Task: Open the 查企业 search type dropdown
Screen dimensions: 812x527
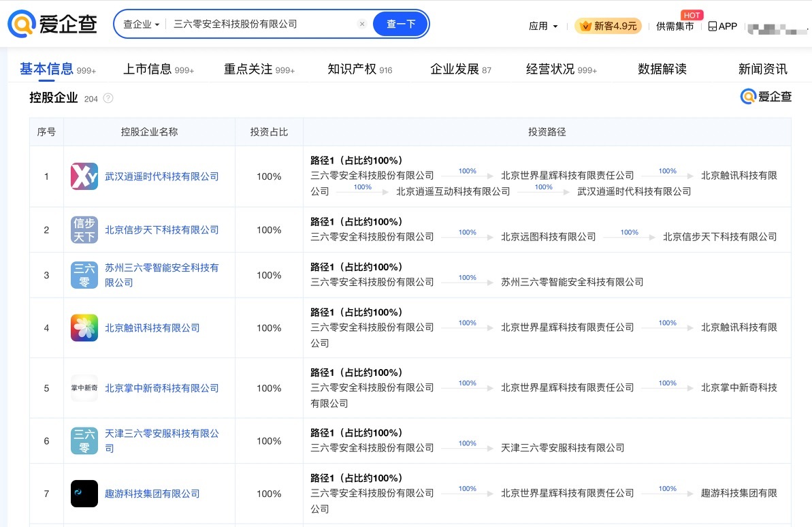Action: coord(141,25)
